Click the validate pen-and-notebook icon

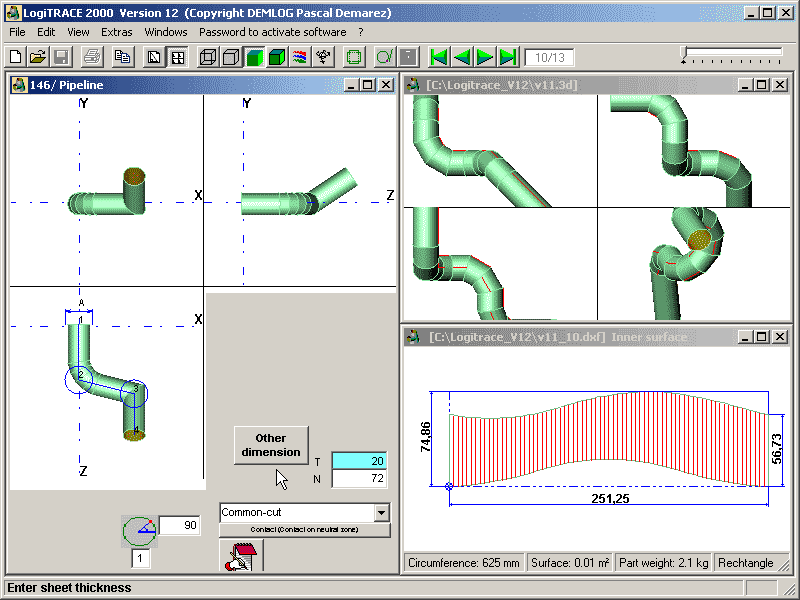[x=241, y=556]
